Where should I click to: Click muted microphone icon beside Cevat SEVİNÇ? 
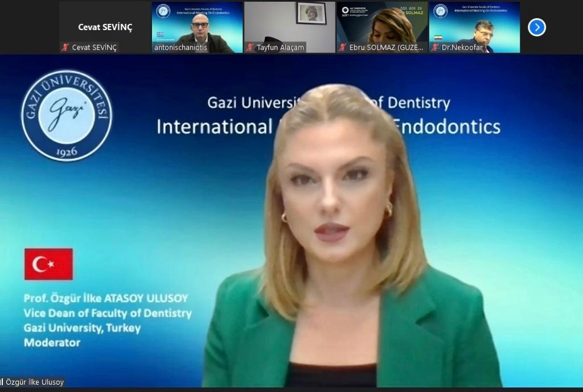click(66, 48)
